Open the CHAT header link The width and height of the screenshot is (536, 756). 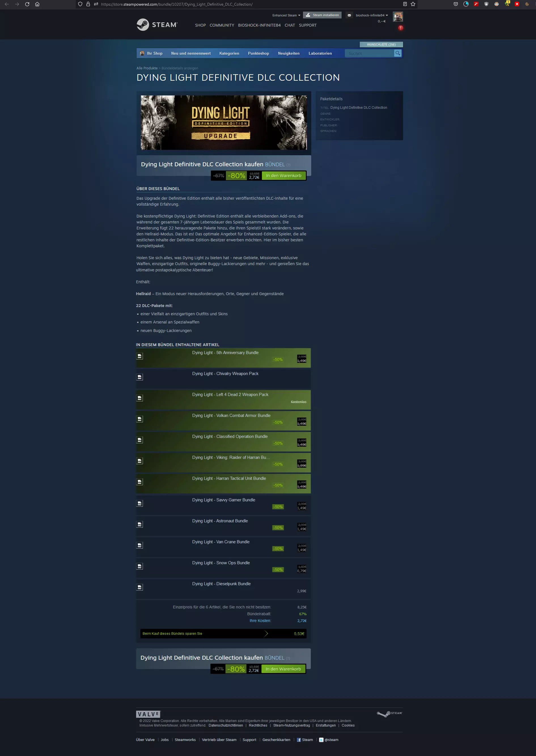290,25
